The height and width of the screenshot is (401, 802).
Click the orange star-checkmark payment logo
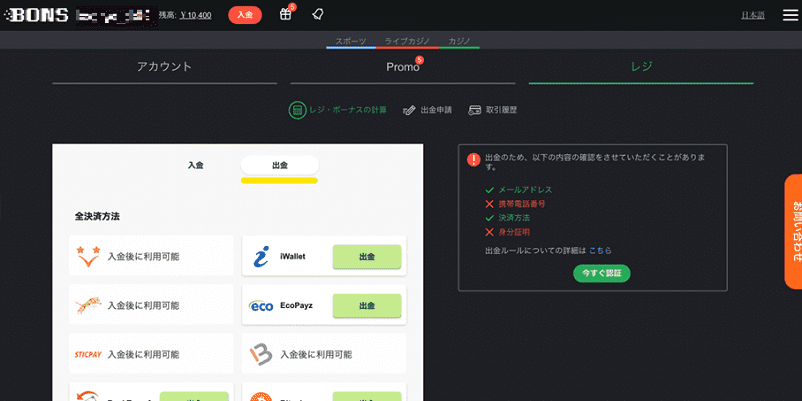click(x=88, y=256)
